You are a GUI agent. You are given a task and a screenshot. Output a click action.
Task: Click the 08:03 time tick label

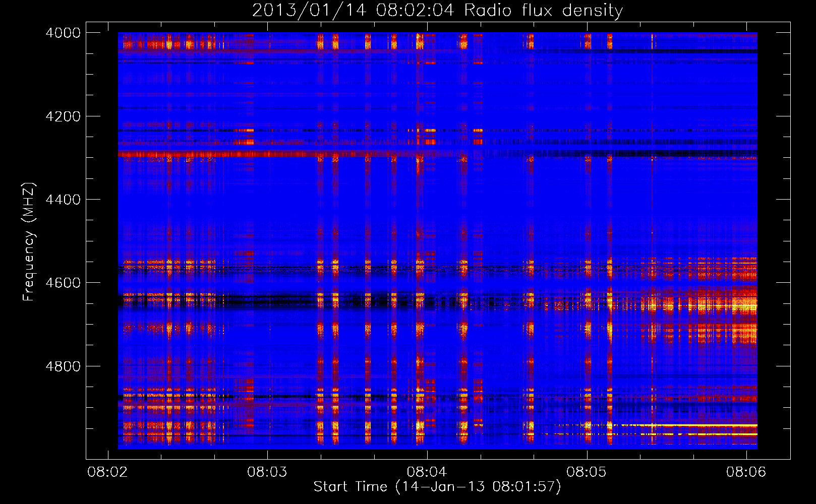coord(267,472)
